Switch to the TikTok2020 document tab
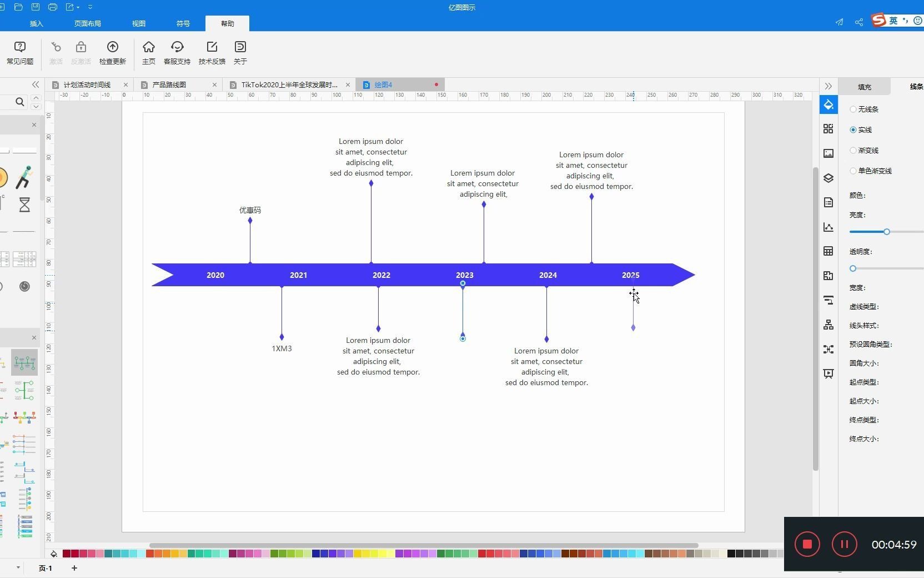 [x=289, y=84]
